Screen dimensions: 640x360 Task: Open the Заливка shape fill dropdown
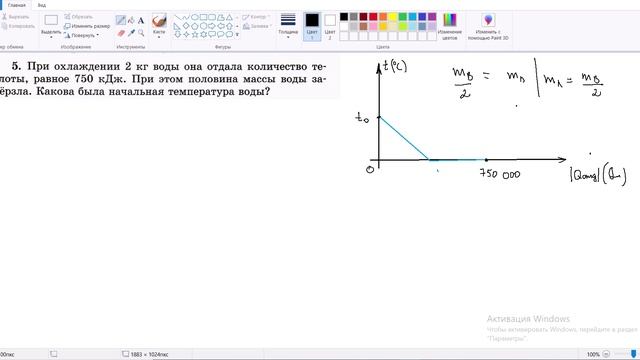click(256, 26)
